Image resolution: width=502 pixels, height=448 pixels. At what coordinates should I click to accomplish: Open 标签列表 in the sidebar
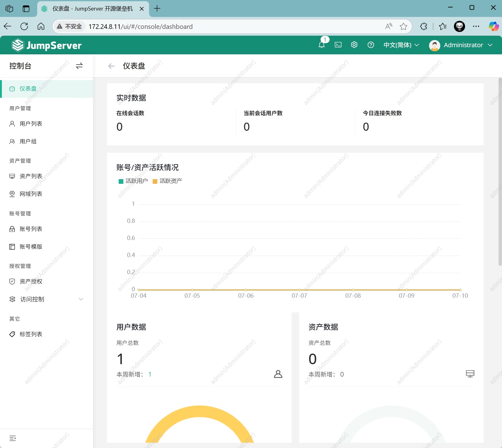tap(31, 334)
